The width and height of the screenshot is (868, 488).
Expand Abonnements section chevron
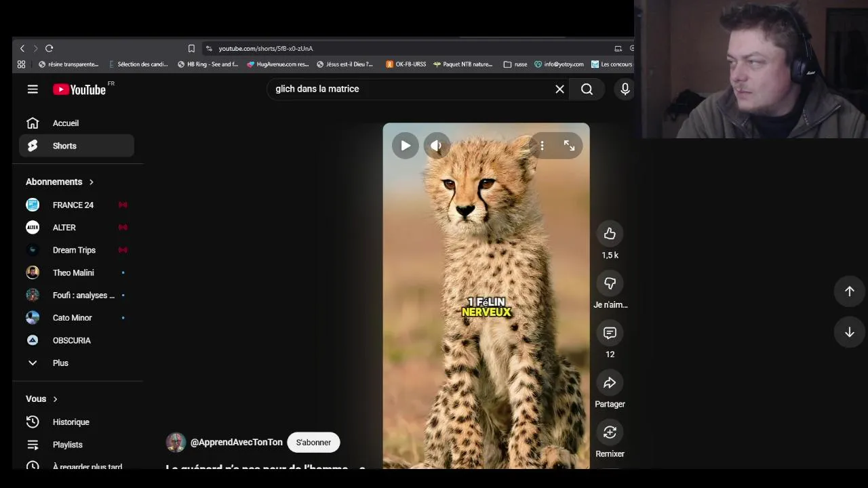(91, 182)
